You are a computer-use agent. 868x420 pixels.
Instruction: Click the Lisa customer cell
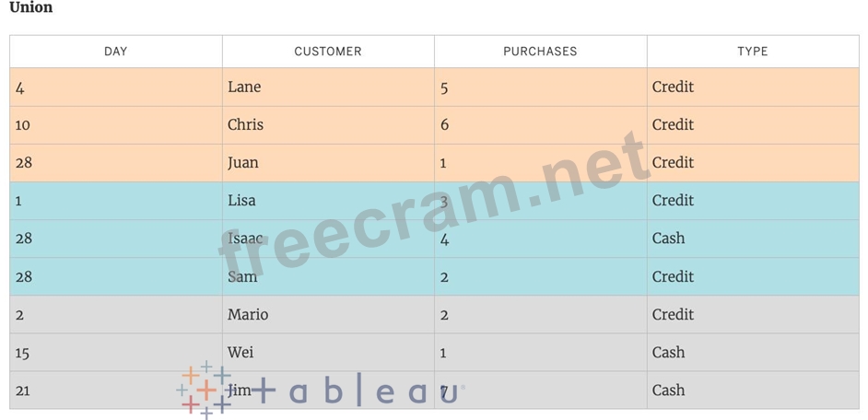[241, 201]
